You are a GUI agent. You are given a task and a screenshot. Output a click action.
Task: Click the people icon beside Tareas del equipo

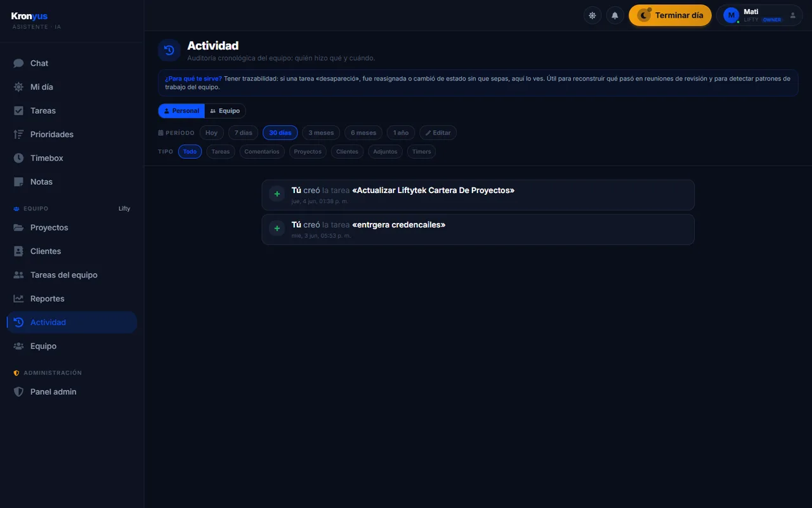(18, 275)
